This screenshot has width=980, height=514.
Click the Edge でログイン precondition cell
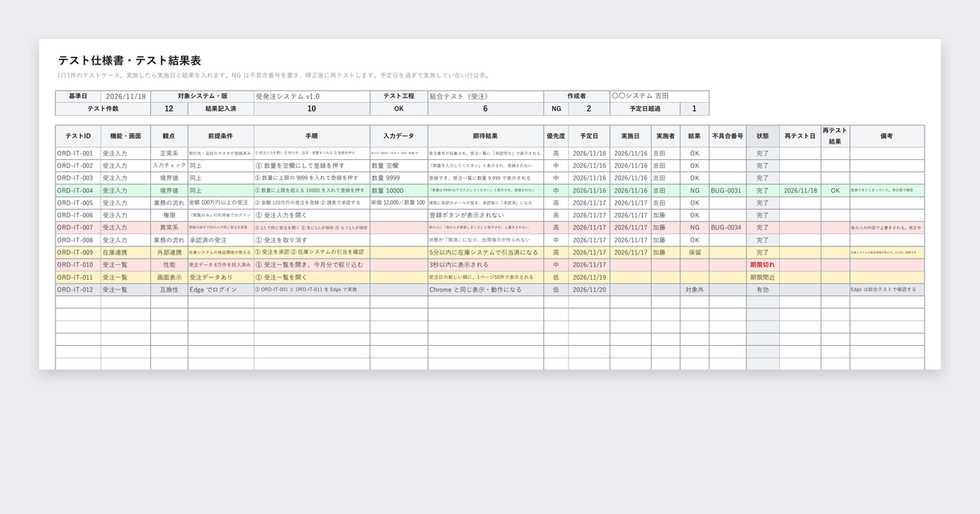220,290
